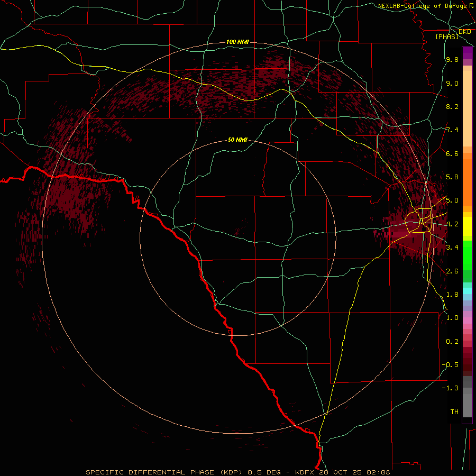Click the 100 NMI range ring label
The height and width of the screenshot is (476, 476).
tap(237, 42)
